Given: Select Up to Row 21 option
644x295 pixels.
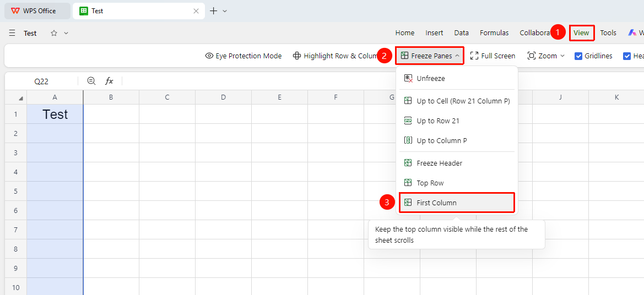Looking at the screenshot, I should 457,121.
